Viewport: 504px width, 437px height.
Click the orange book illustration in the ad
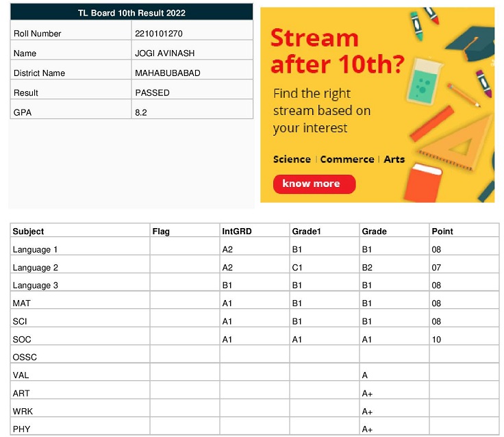click(423, 183)
